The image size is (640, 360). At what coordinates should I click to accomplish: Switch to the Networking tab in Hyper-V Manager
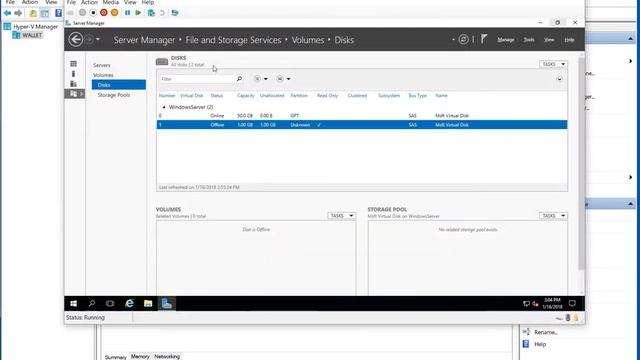point(167,356)
